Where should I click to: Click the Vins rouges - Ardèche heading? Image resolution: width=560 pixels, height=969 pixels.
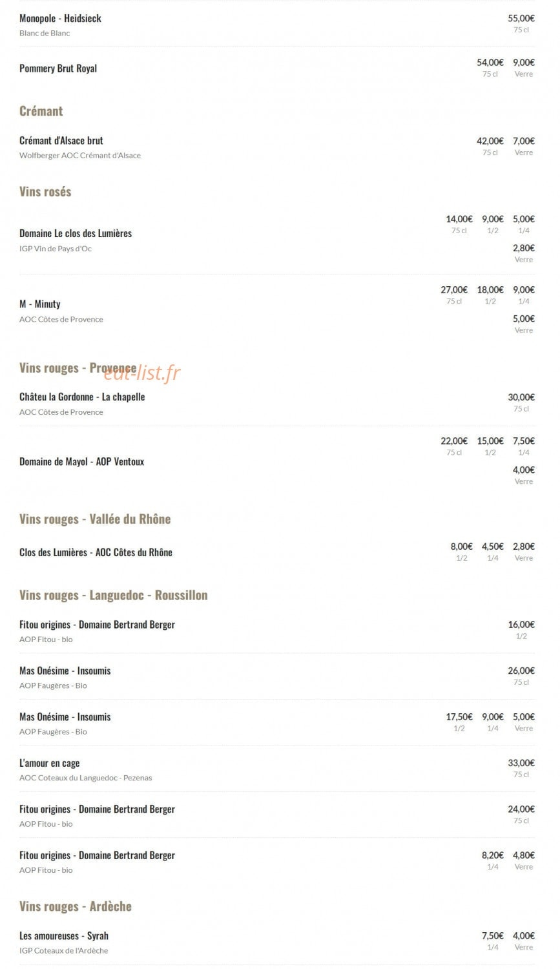[x=76, y=907]
